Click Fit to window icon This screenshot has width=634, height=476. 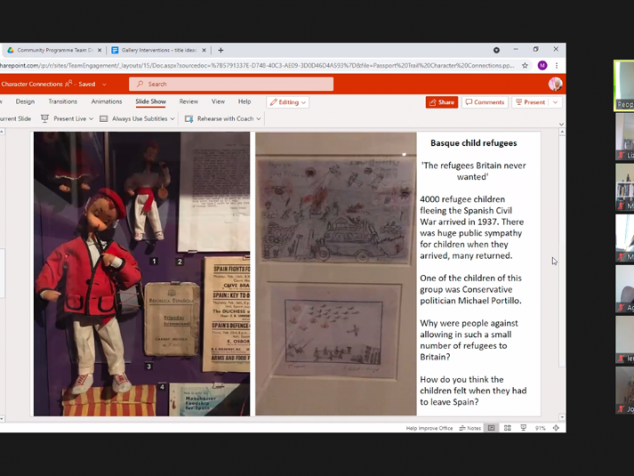556,428
